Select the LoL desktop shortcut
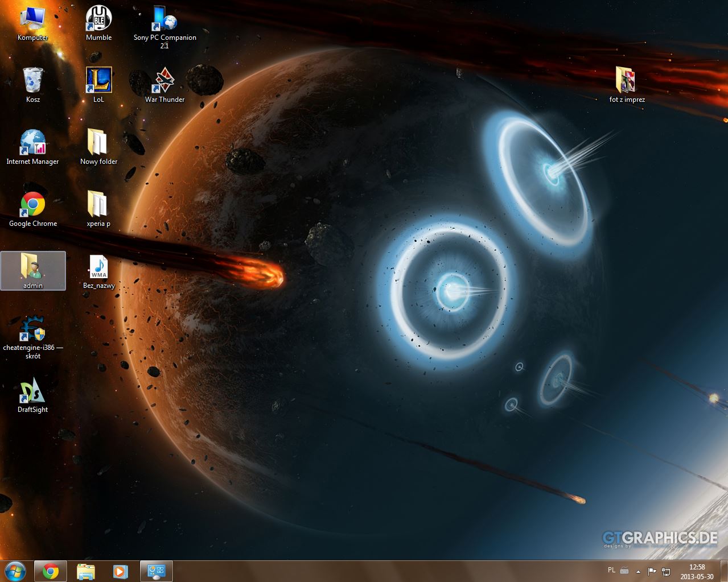 98,85
